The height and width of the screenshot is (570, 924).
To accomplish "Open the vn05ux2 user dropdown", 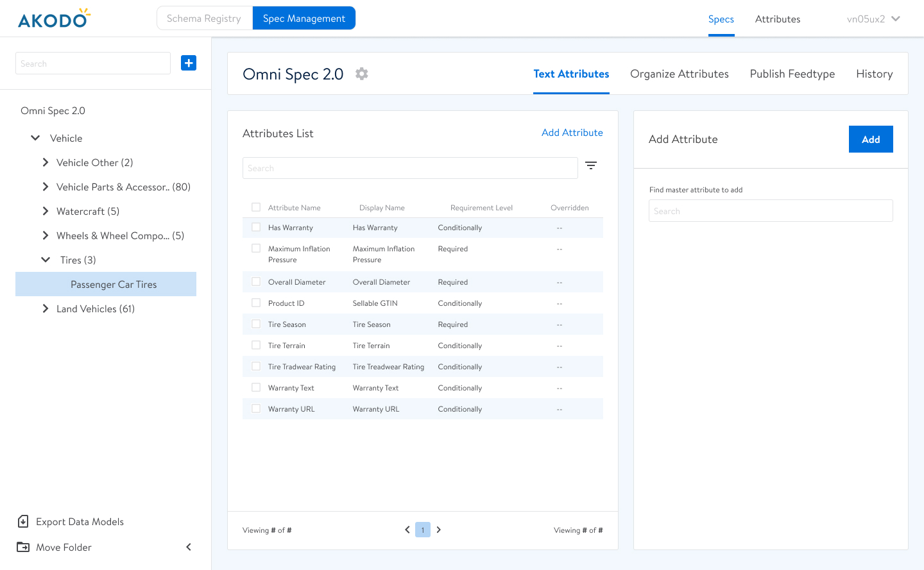I will (x=873, y=19).
